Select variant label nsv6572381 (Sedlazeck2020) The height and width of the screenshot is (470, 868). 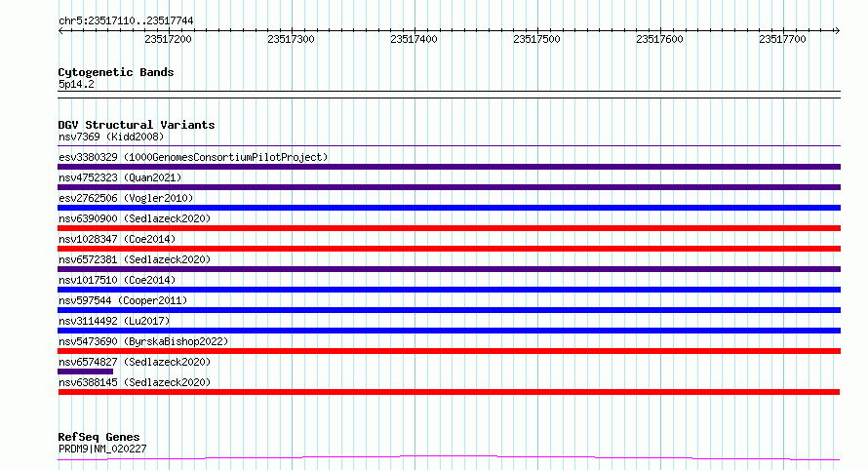(x=135, y=259)
